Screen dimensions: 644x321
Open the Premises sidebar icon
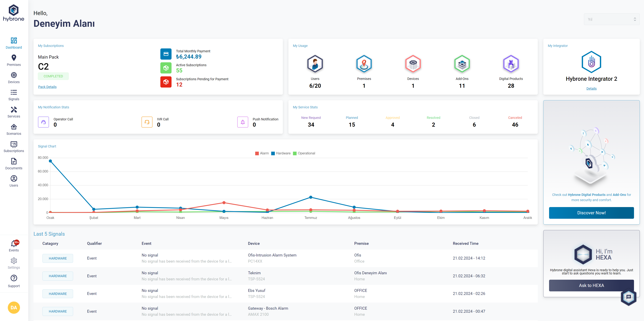pos(14,58)
